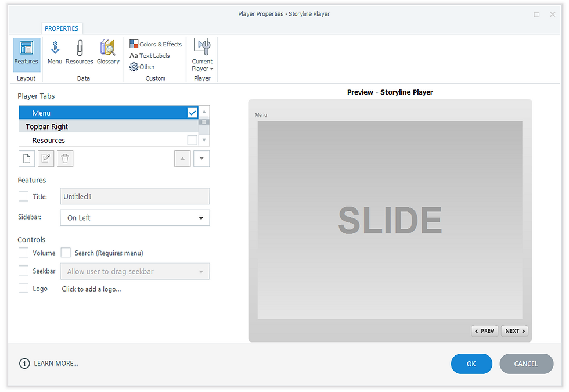Maximize the Player Properties window
Screen dimensions: 569x392
point(536,14)
